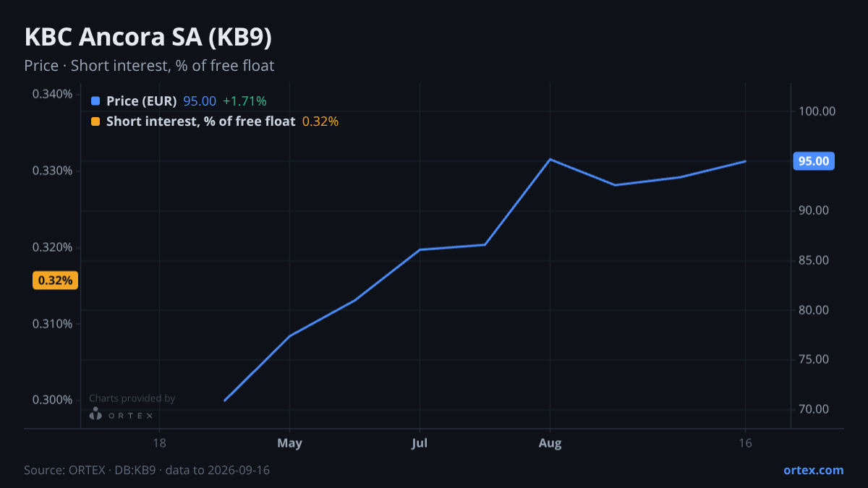
Task: Click the orange 0.32% left axis tag
Action: [x=55, y=281]
